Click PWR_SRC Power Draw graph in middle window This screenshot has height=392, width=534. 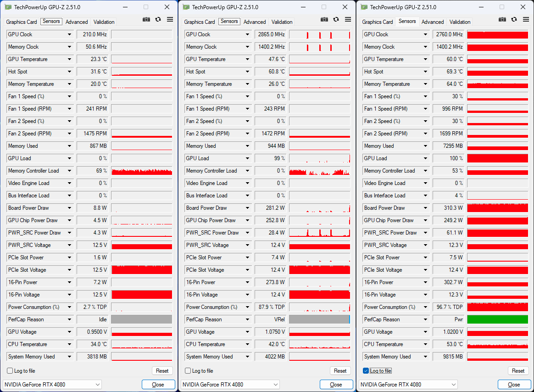[x=319, y=233]
